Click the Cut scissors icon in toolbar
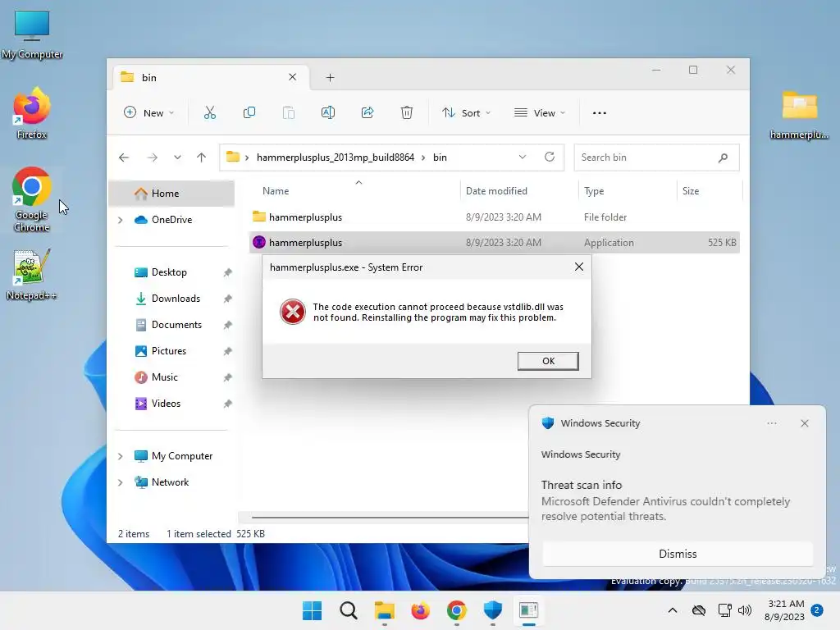The width and height of the screenshot is (840, 630). (x=209, y=112)
